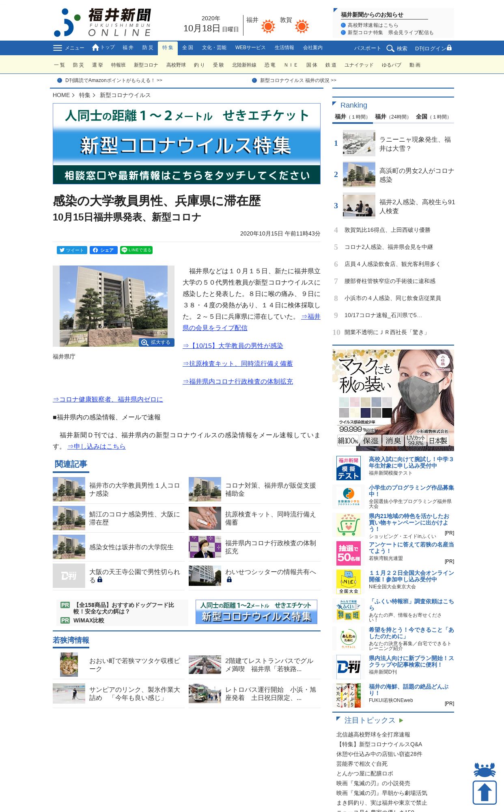Open D刊購読でAmazonポイントがもらえる notice
Viewport: 504px width, 812px height.
coord(114,80)
